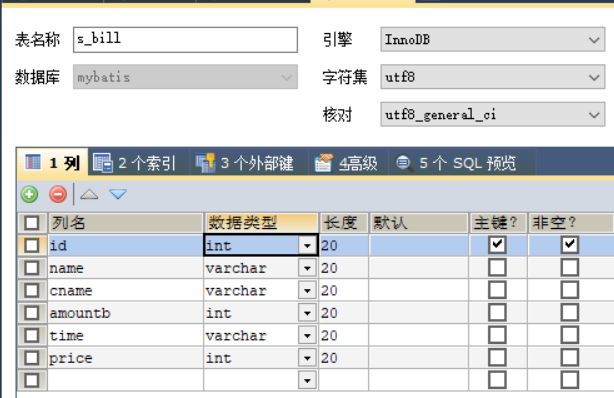Check 主键 for cname column
The image size is (614, 398).
pos(497,291)
